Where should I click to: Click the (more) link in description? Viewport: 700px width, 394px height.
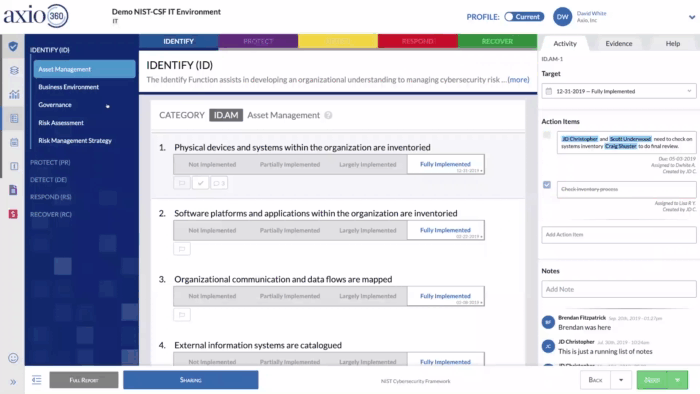coord(518,79)
